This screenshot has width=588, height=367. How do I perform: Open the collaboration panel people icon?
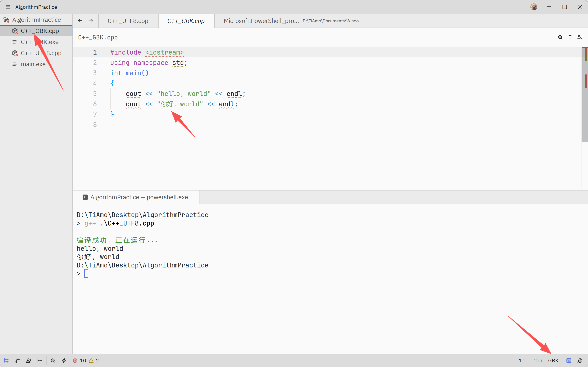click(x=29, y=360)
